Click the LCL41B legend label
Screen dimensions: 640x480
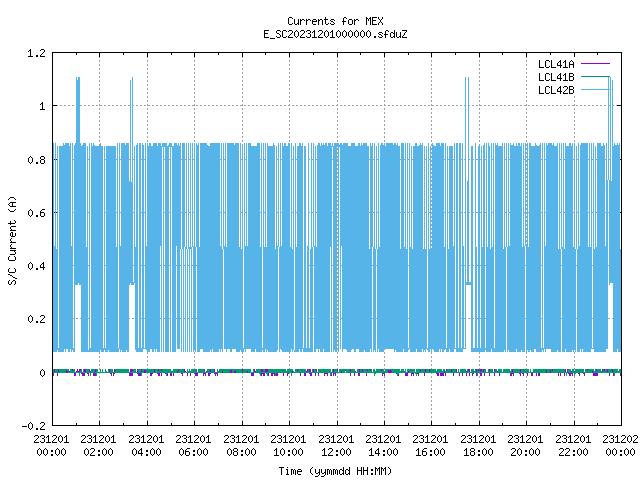coord(556,77)
